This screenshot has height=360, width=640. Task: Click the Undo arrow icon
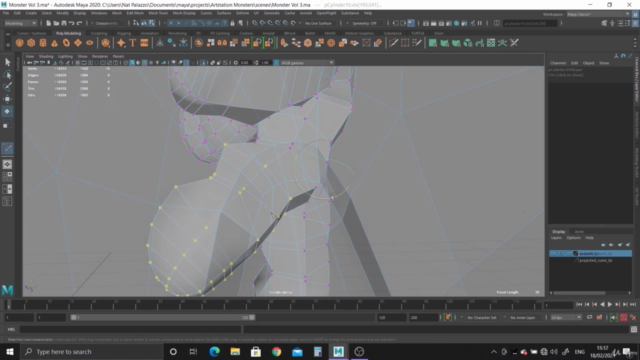point(71,23)
